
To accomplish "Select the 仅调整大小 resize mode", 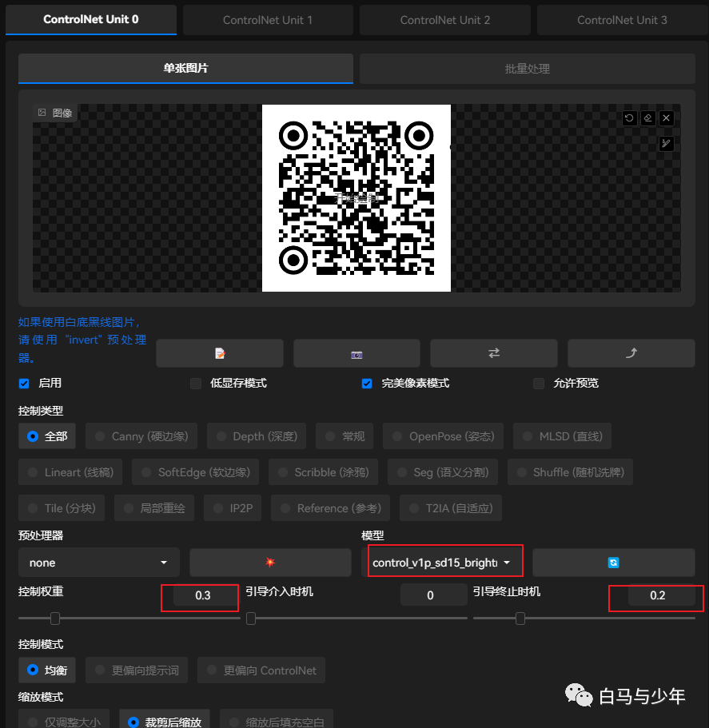I will pyautogui.click(x=64, y=720).
